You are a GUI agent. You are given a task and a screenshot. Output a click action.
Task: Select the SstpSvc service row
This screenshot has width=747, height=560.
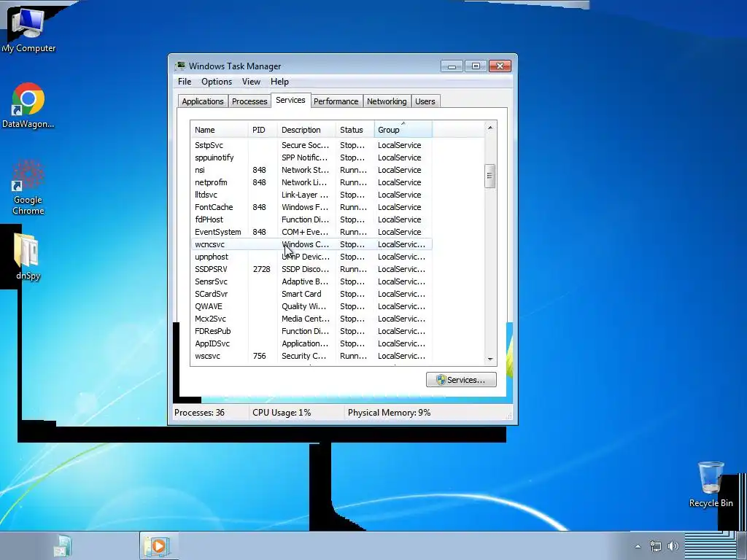point(311,145)
